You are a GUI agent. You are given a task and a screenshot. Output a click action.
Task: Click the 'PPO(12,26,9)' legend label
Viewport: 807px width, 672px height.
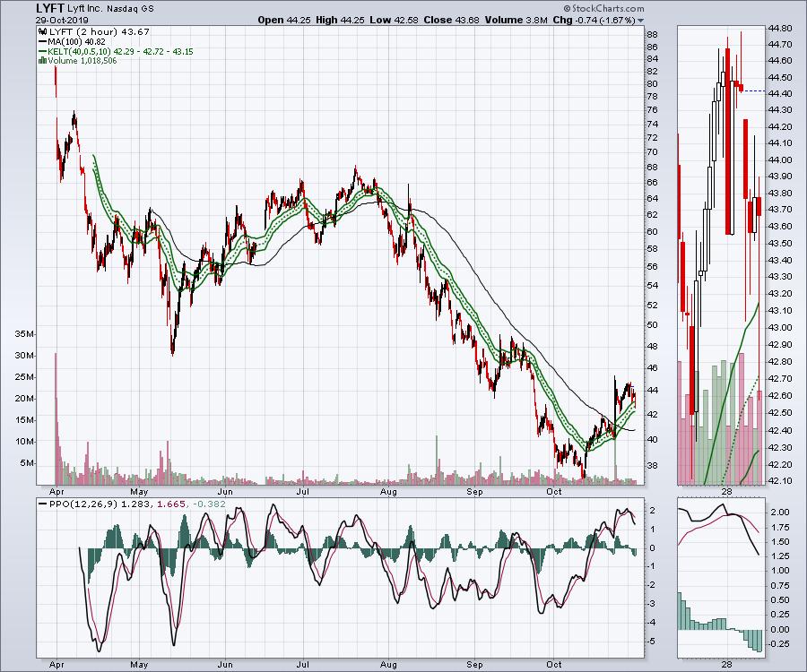(x=82, y=504)
